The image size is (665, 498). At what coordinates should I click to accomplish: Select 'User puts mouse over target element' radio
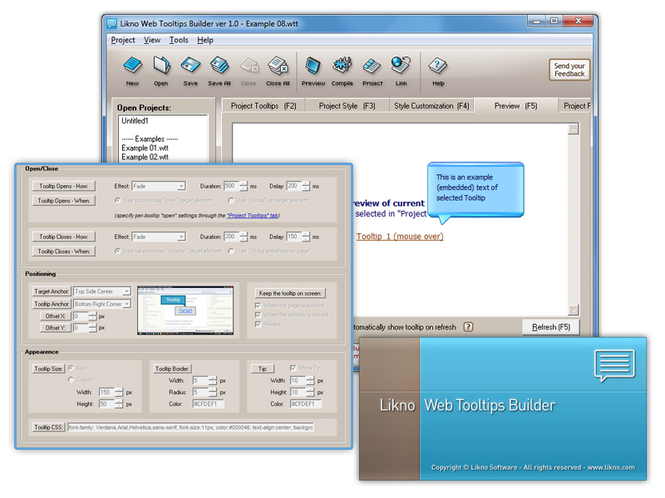point(117,200)
